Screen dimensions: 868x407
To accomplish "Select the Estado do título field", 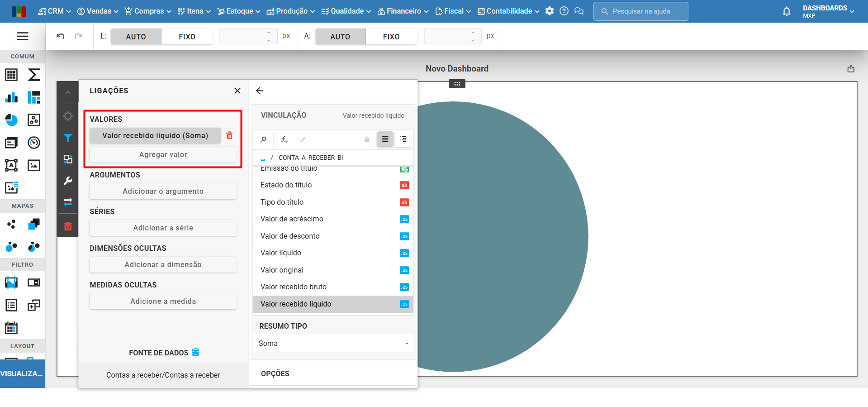I will 333,185.
